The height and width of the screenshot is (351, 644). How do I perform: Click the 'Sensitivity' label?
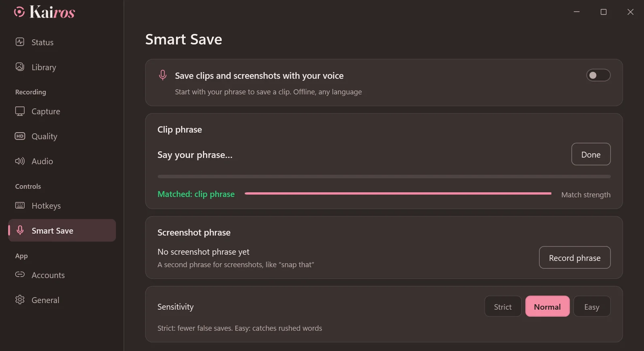point(175,307)
